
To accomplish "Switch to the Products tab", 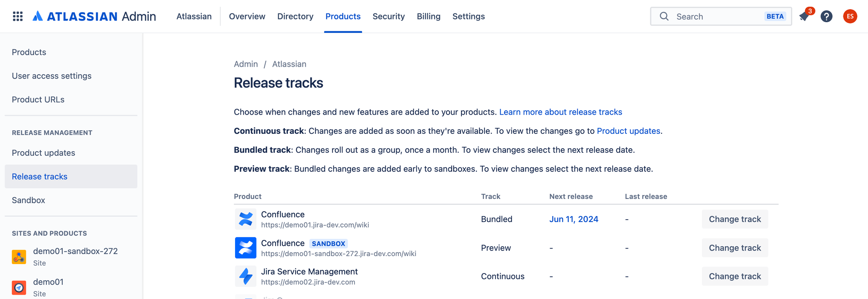I will 343,16.
